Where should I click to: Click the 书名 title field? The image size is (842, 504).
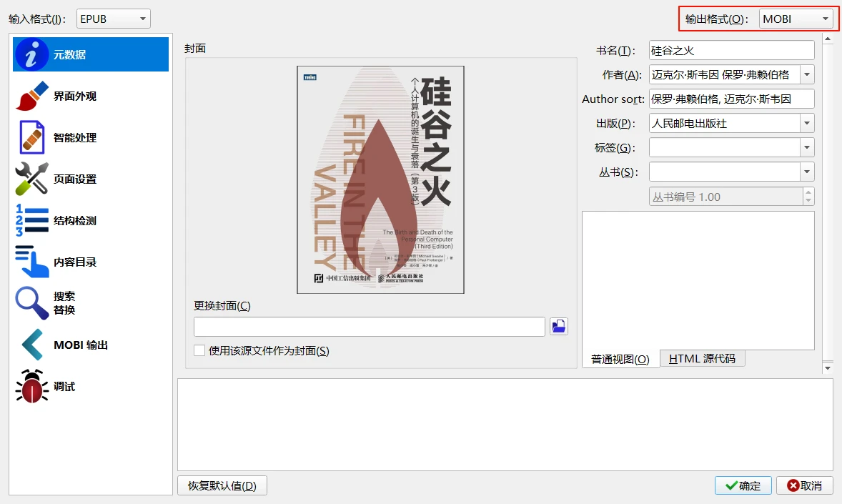pos(731,51)
